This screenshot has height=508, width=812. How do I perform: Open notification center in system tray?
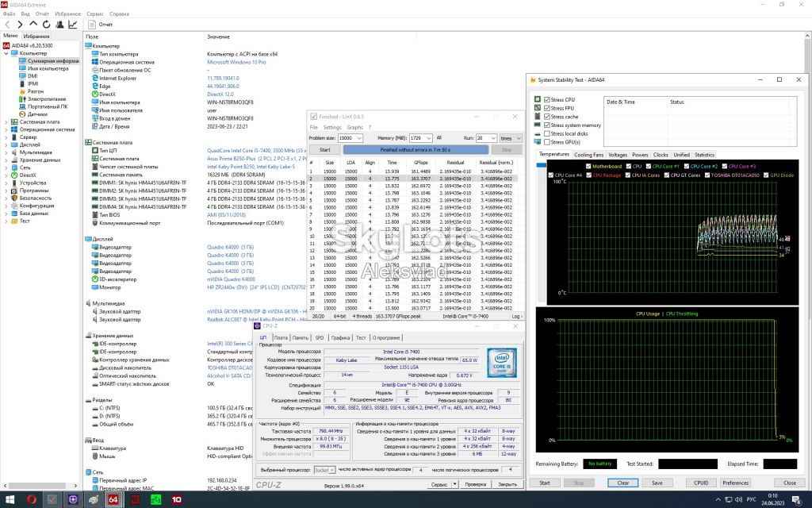tap(798, 500)
